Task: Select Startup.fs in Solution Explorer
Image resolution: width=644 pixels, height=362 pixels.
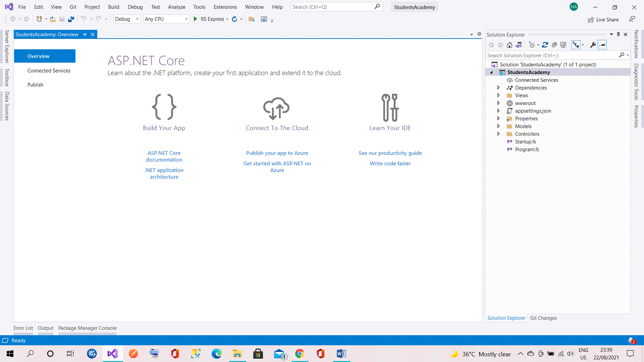Action: pos(525,142)
